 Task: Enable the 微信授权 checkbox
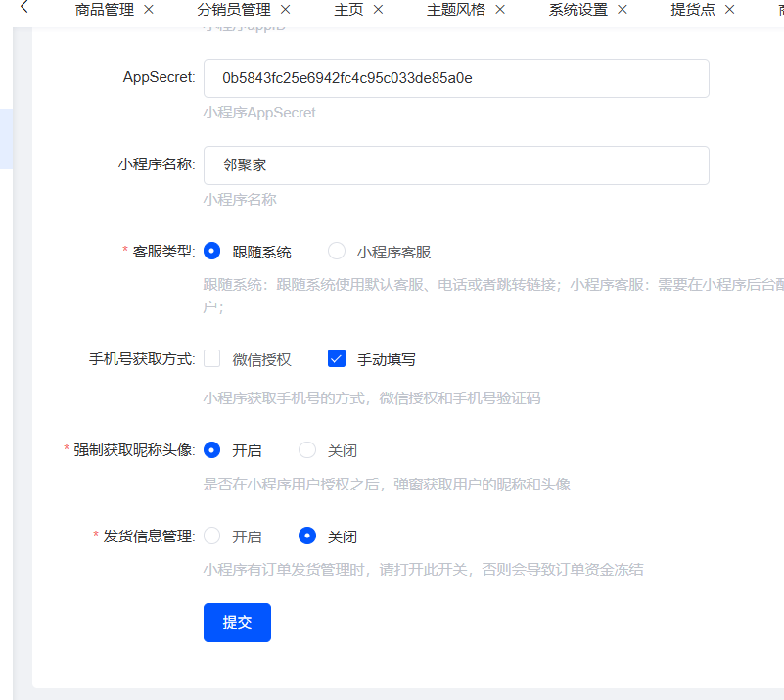tap(212, 358)
